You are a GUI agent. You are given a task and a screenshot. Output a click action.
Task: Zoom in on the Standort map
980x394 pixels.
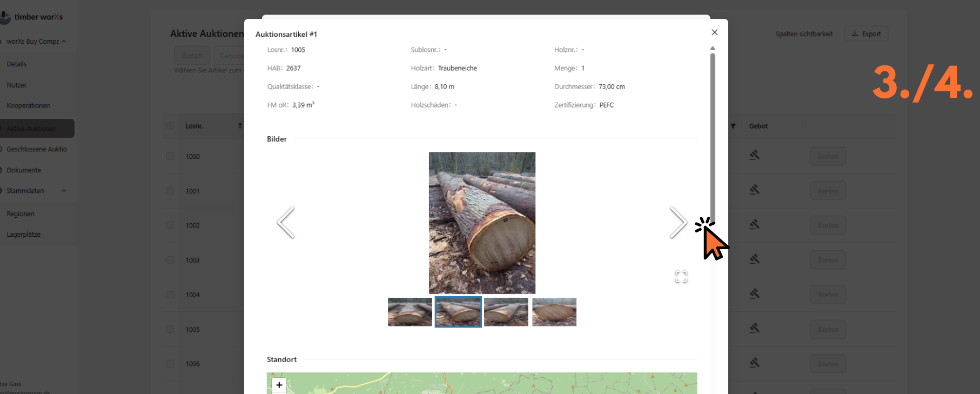[x=279, y=385]
